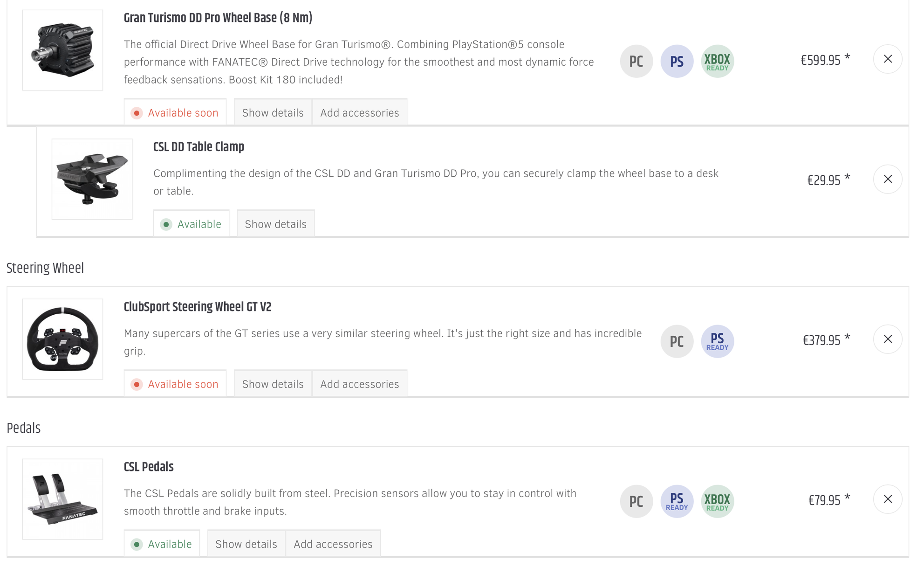Click PC badge for Gran Turismo Wheel Base
The width and height of the screenshot is (924, 567).
click(636, 61)
